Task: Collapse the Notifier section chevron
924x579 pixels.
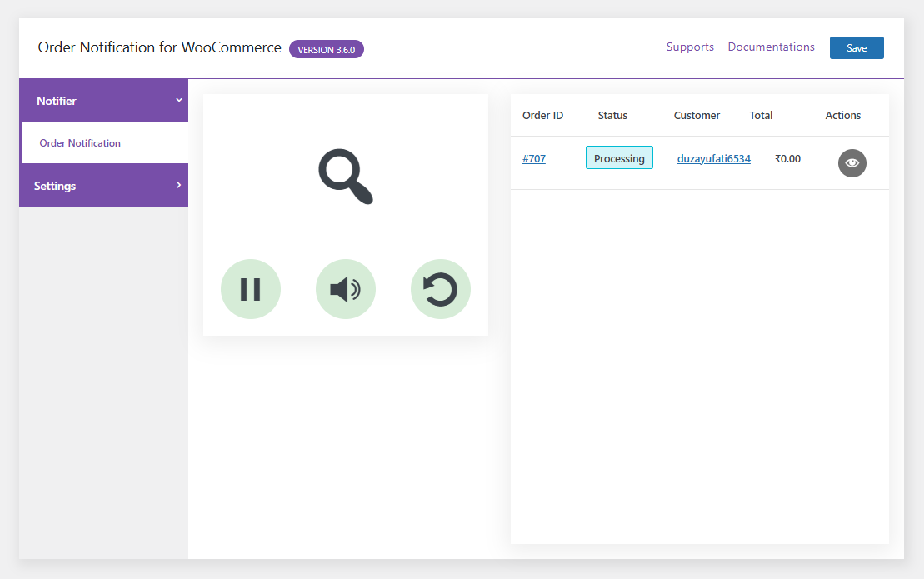Action: pos(177,100)
